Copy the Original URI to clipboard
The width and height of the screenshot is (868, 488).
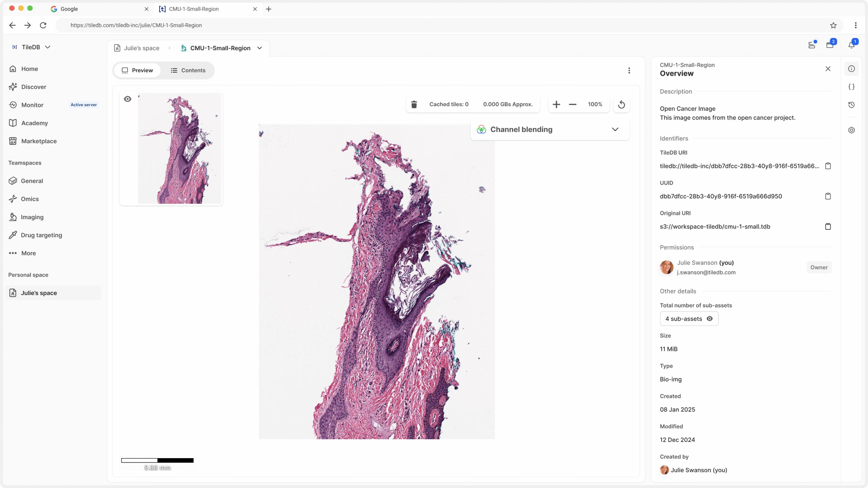coord(828,227)
